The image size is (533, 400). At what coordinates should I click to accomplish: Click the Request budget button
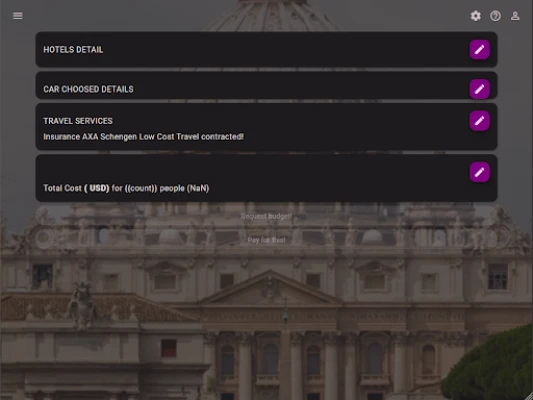(266, 216)
